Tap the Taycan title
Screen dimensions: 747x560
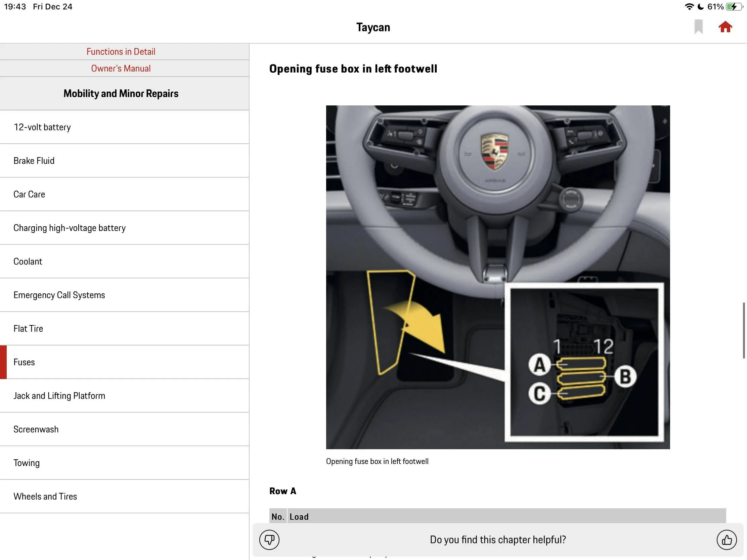pos(373,27)
